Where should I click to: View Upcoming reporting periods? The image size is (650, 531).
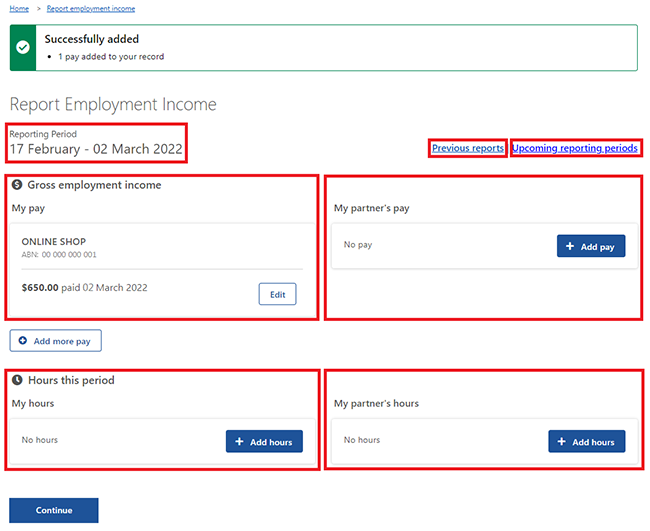574,148
